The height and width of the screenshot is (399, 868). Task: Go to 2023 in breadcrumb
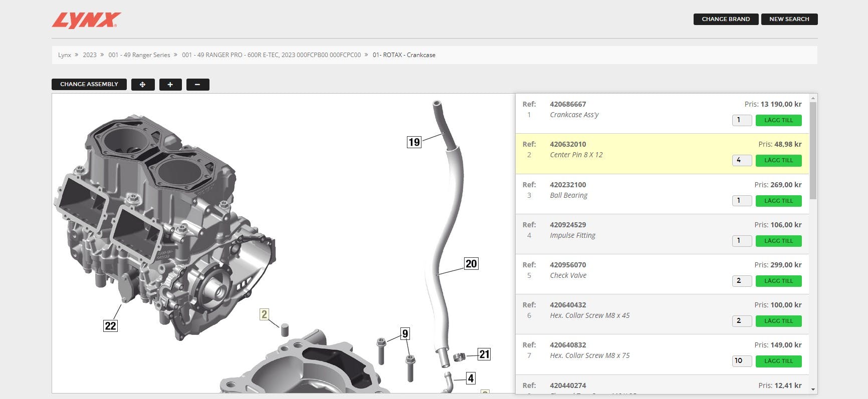tap(90, 55)
